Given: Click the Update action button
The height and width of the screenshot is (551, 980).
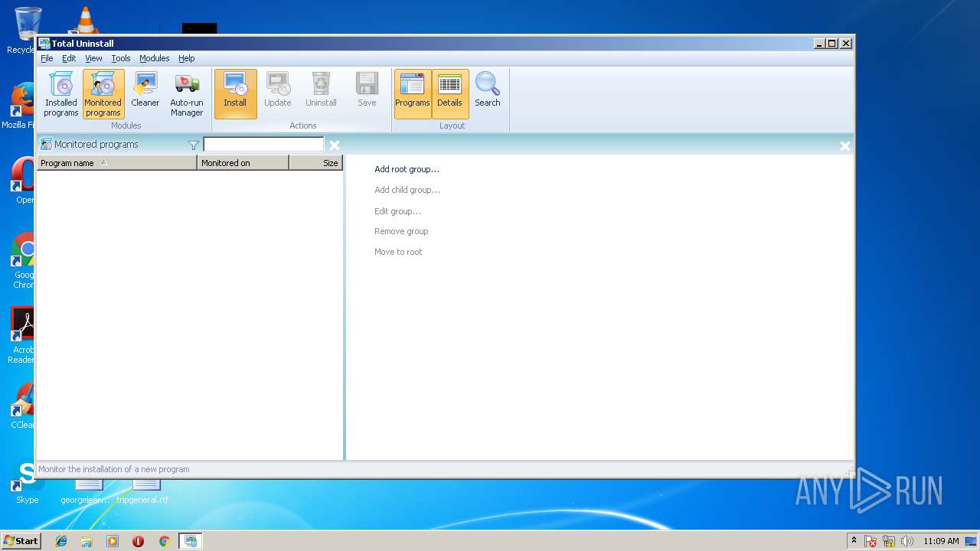Looking at the screenshot, I should (278, 94).
